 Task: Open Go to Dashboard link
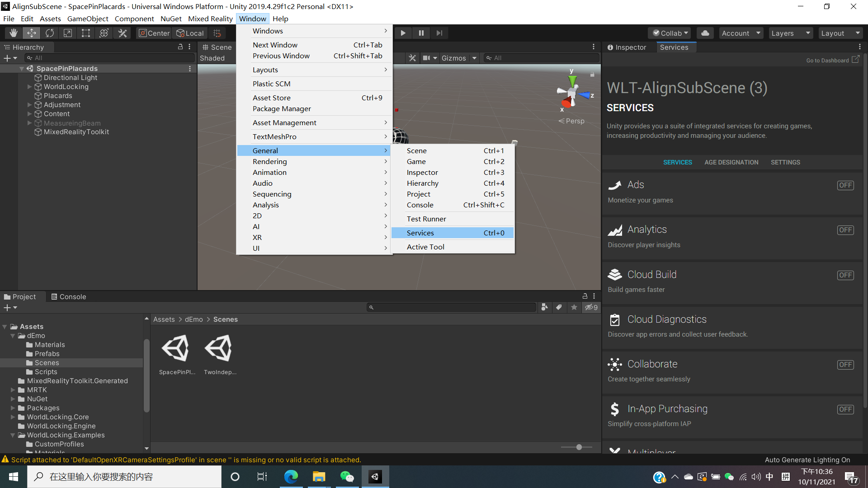[x=832, y=60]
